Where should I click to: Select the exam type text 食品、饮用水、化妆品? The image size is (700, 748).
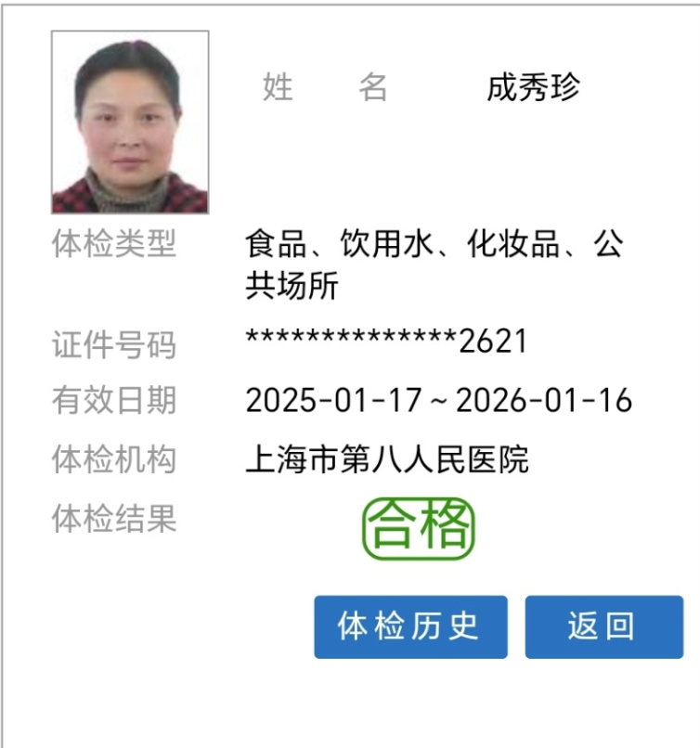pyautogui.click(x=402, y=243)
